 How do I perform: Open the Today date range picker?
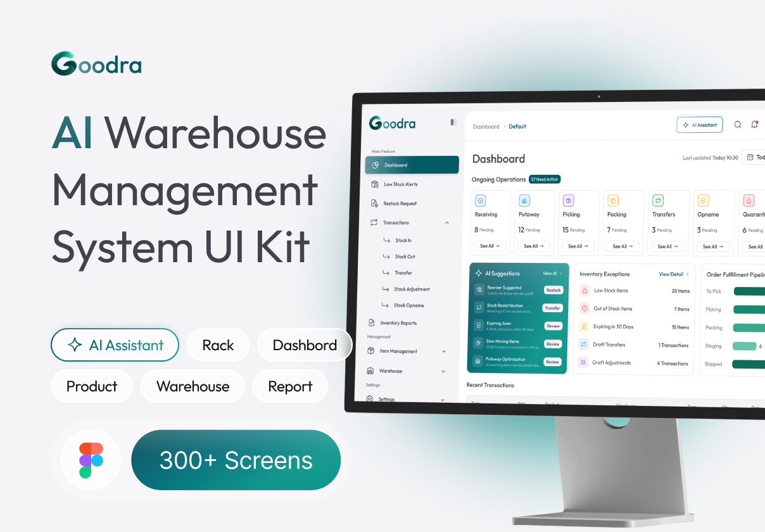pos(753,157)
